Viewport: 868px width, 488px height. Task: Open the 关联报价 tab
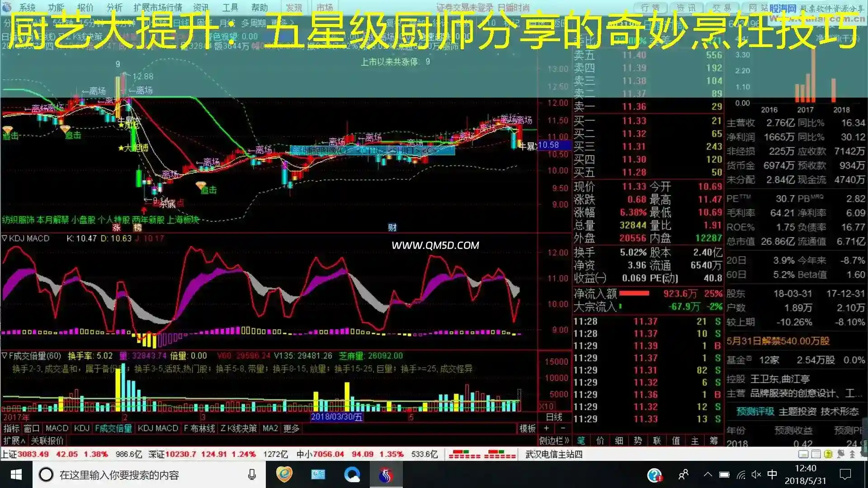(x=47, y=441)
